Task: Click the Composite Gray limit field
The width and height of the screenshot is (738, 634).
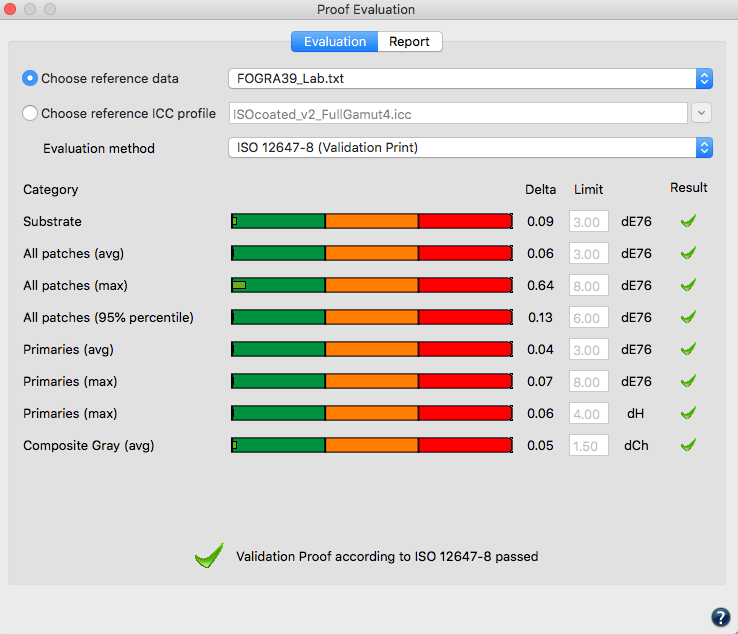Action: click(x=588, y=445)
